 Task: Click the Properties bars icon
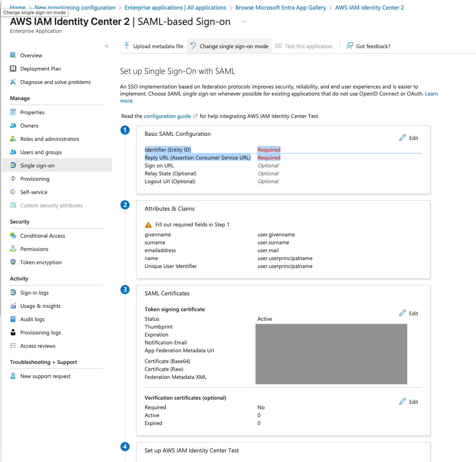coord(13,112)
